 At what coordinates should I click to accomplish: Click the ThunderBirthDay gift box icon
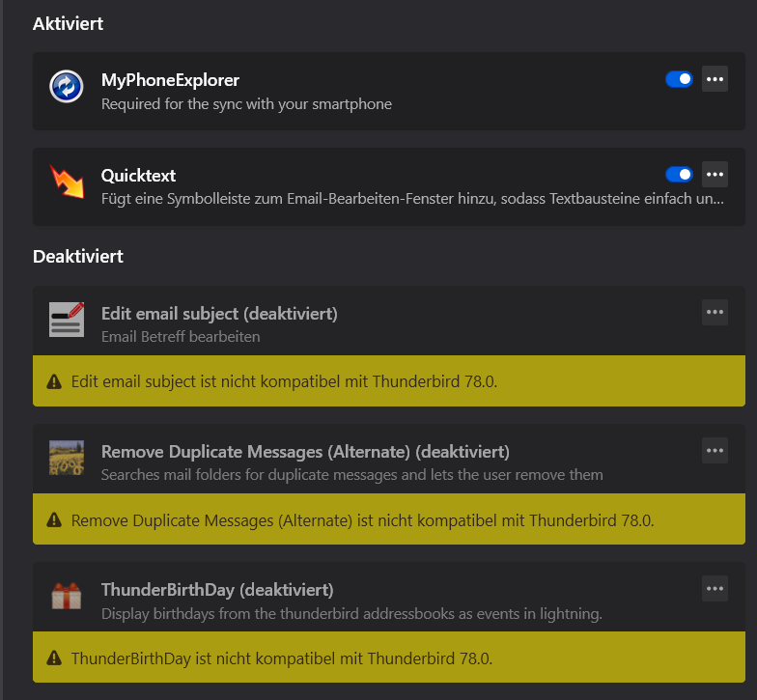pyautogui.click(x=67, y=596)
